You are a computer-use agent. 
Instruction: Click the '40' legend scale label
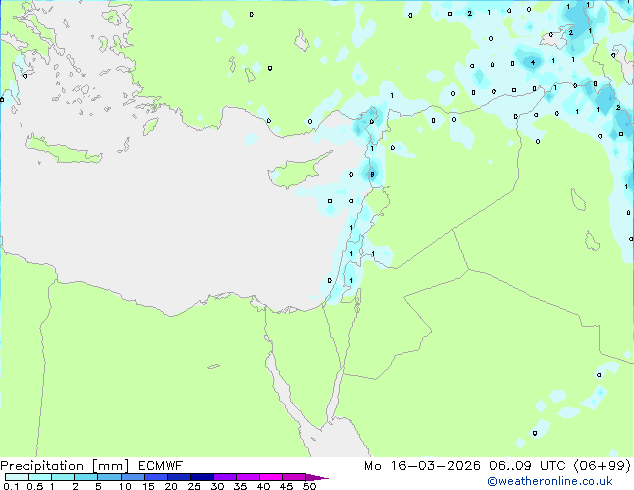coord(263,486)
